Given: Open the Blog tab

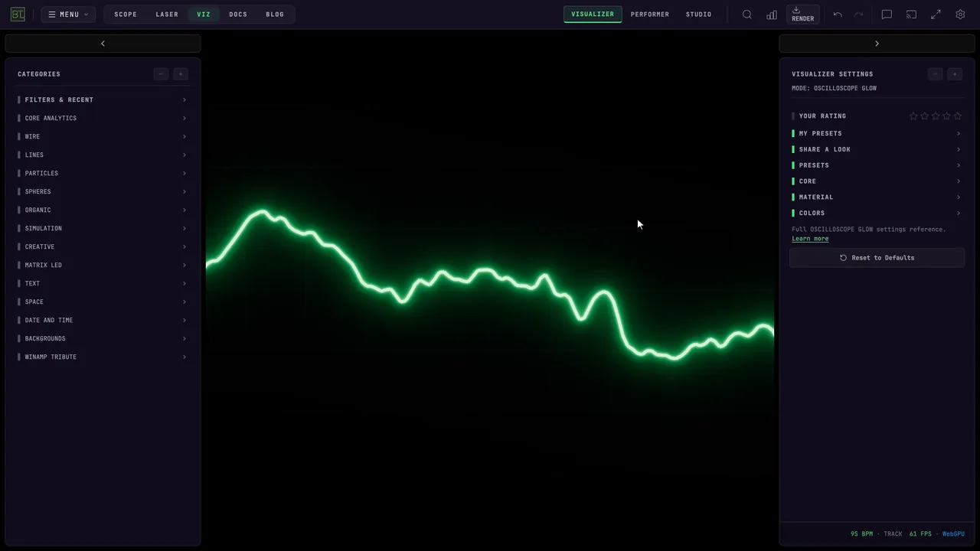Looking at the screenshot, I should tap(275, 15).
